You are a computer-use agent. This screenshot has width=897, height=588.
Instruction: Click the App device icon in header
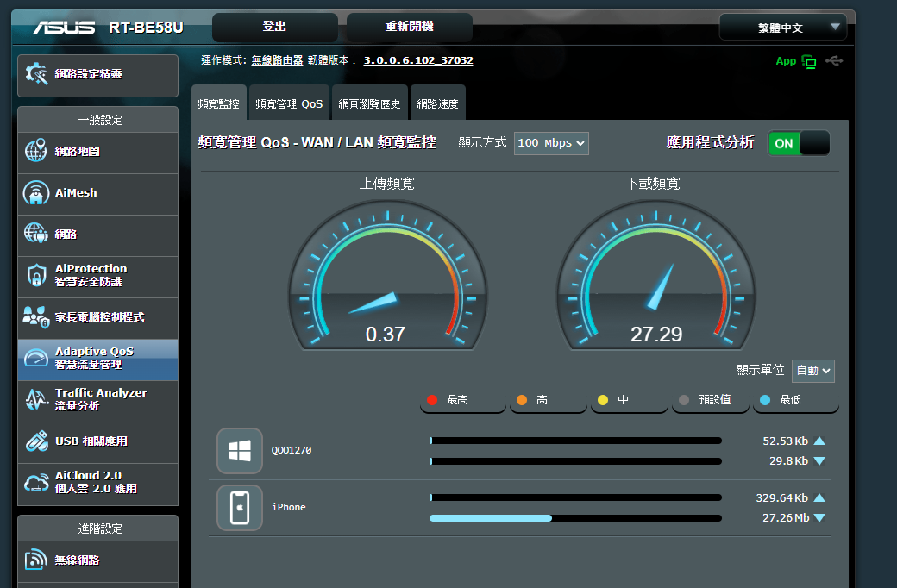[809, 61]
